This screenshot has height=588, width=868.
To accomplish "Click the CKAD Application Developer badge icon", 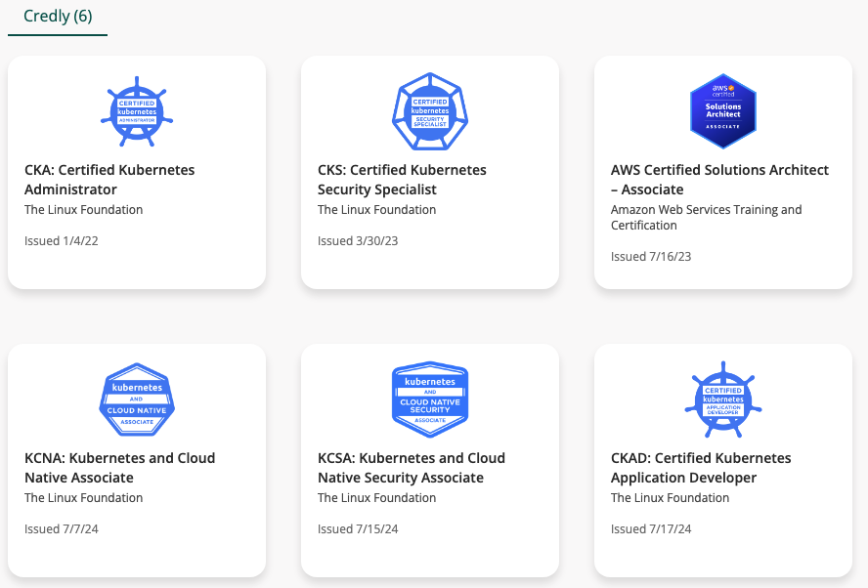I will pos(723,399).
